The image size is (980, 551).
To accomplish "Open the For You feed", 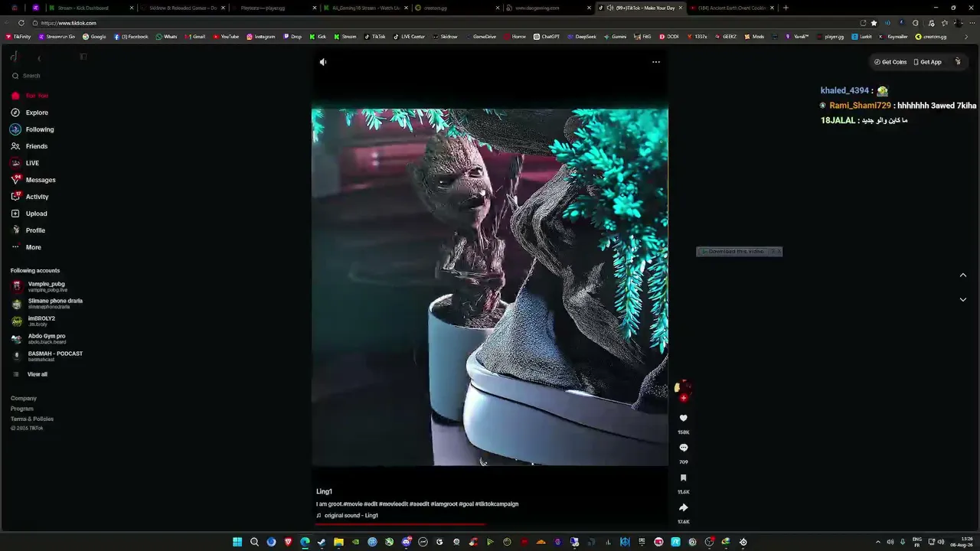I will 30,96.
